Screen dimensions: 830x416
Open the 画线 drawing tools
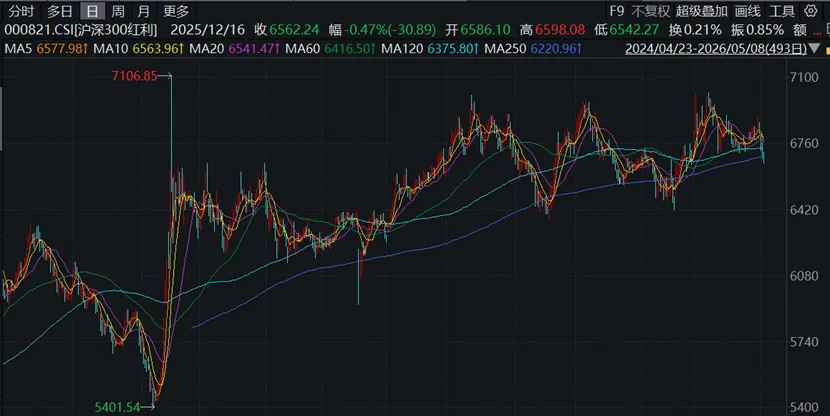pos(747,11)
